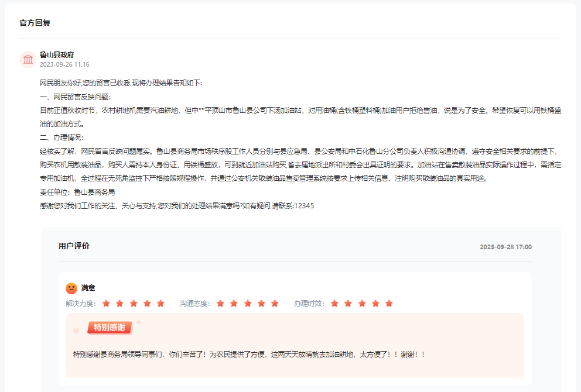Click the fifth star of 解决力度 rating

pyautogui.click(x=160, y=304)
